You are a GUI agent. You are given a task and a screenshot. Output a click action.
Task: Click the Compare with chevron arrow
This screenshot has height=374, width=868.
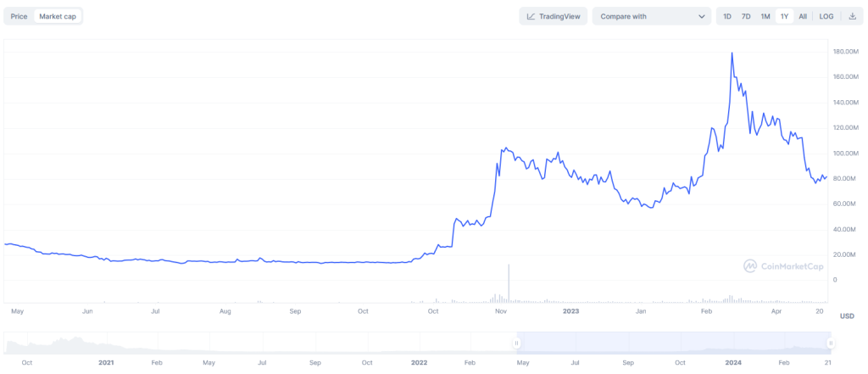[x=702, y=16]
